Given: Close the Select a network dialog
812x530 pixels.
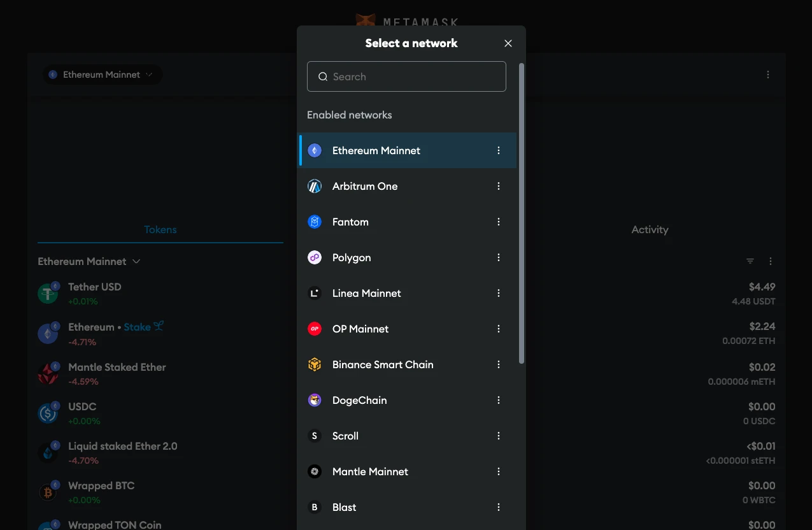Looking at the screenshot, I should pos(508,43).
